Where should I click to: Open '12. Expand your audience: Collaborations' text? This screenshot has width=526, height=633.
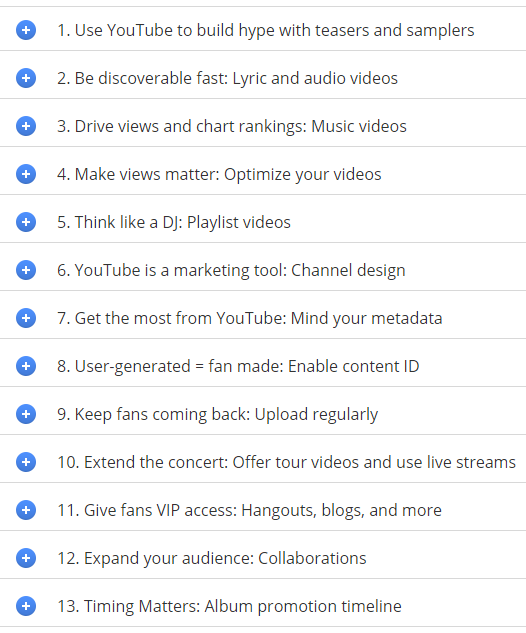pos(212,558)
